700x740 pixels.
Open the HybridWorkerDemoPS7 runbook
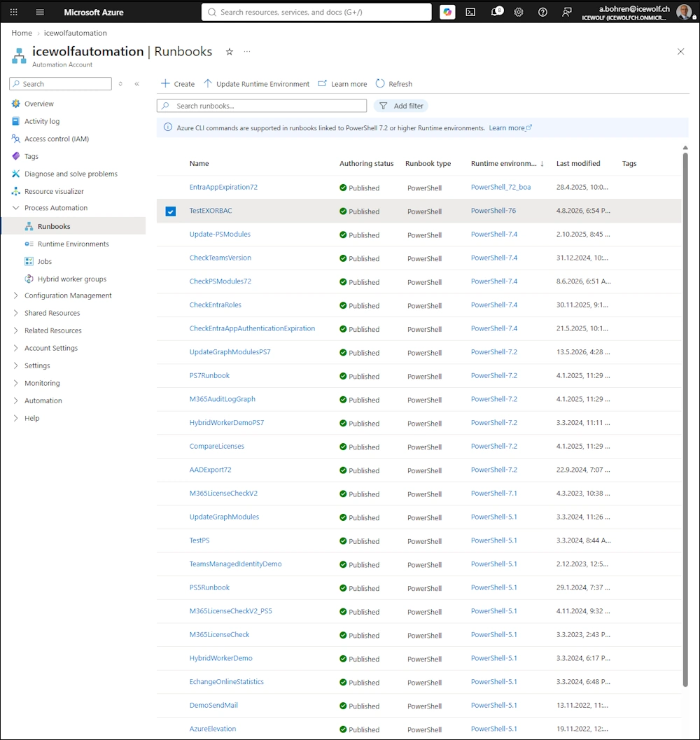point(227,423)
